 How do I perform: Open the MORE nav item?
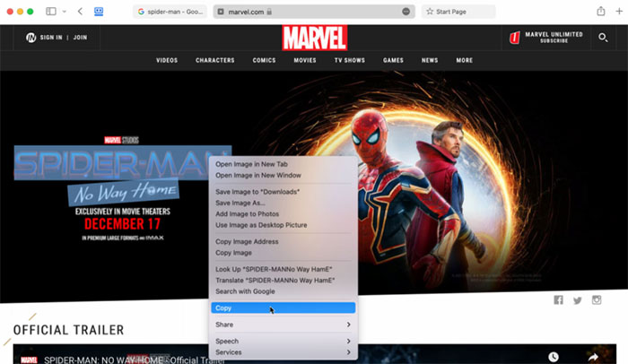(465, 60)
